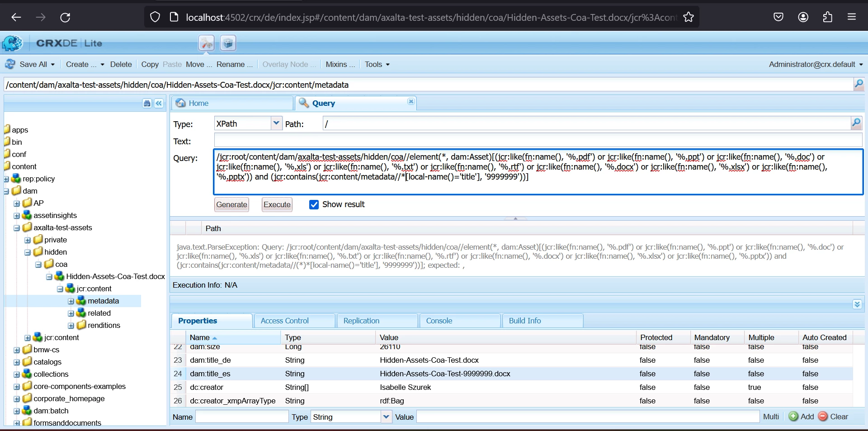Viewport: 868px width, 431px height.
Task: Select the dc:creator property row
Action: [512, 387]
